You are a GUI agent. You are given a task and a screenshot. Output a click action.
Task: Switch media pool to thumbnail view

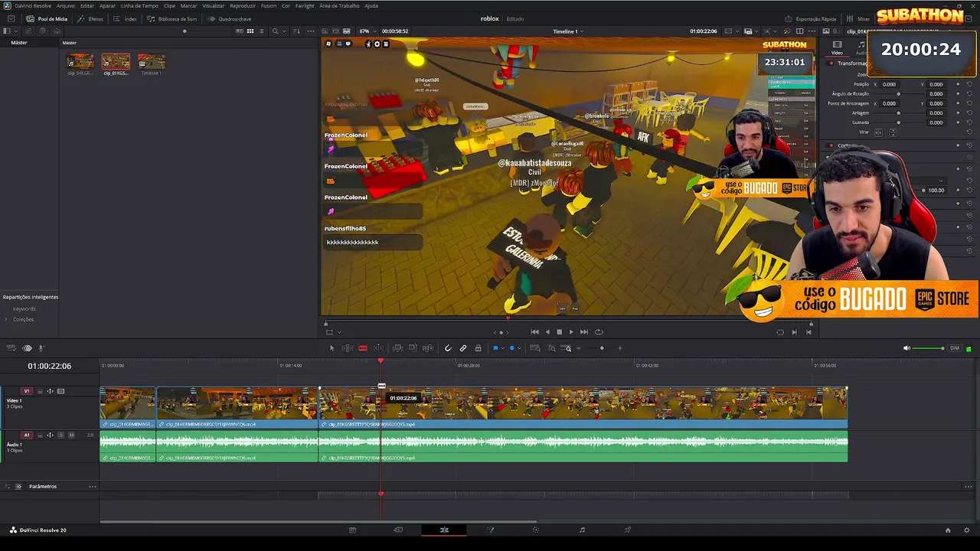pyautogui.click(x=250, y=31)
